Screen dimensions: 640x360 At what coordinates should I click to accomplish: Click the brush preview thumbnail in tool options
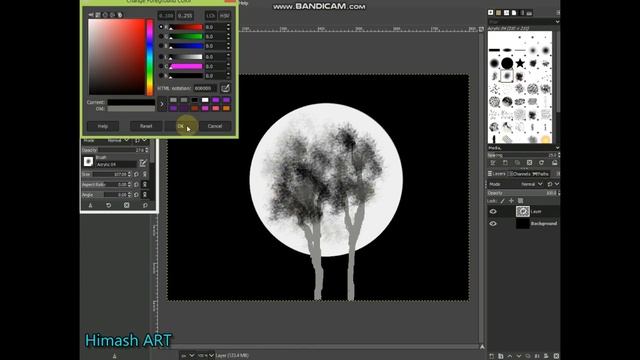point(88,162)
